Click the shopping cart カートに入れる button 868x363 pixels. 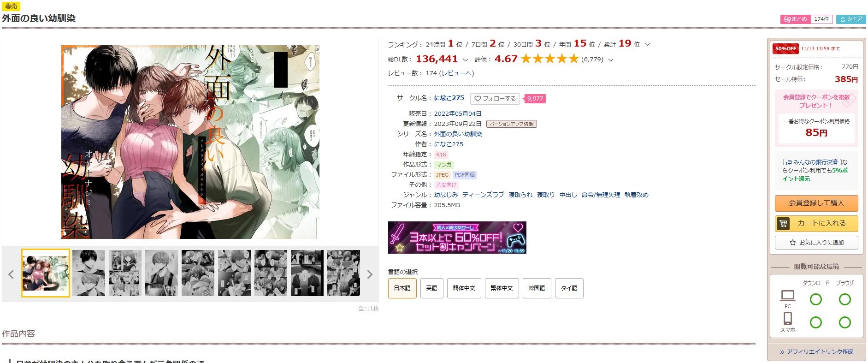(816, 223)
